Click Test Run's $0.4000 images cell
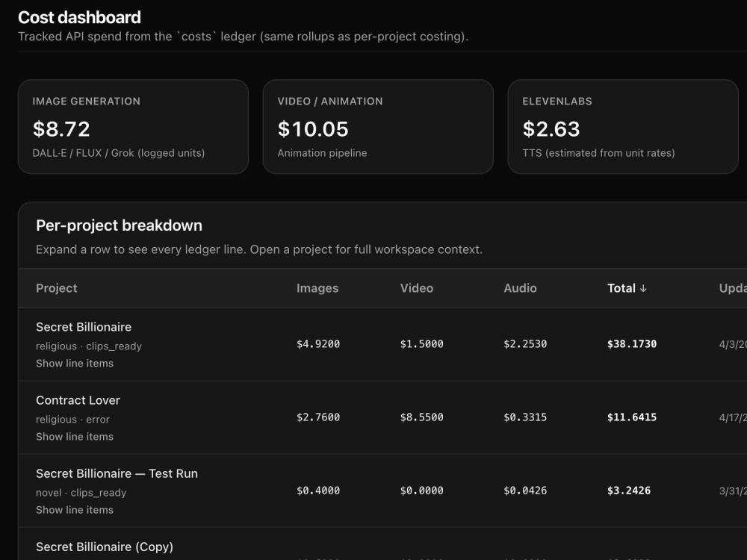This screenshot has width=747, height=560. [x=318, y=491]
